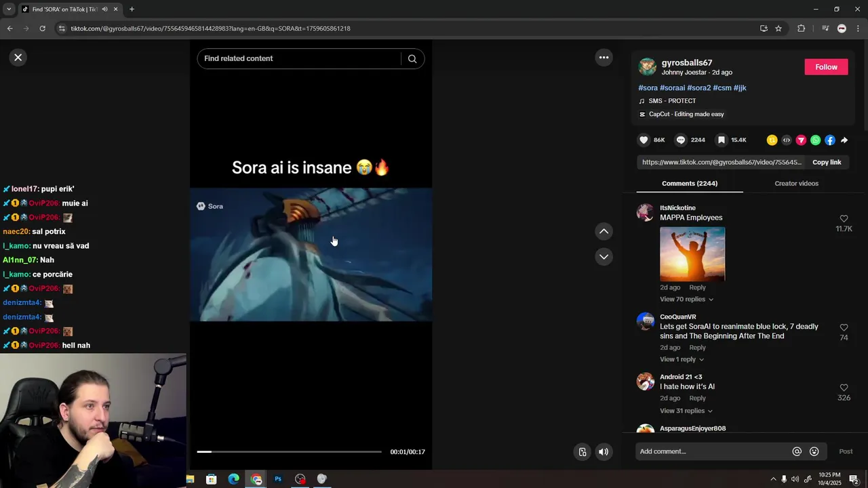868x488 pixels.
Task: Go to next video with down chevron
Action: pyautogui.click(x=604, y=257)
